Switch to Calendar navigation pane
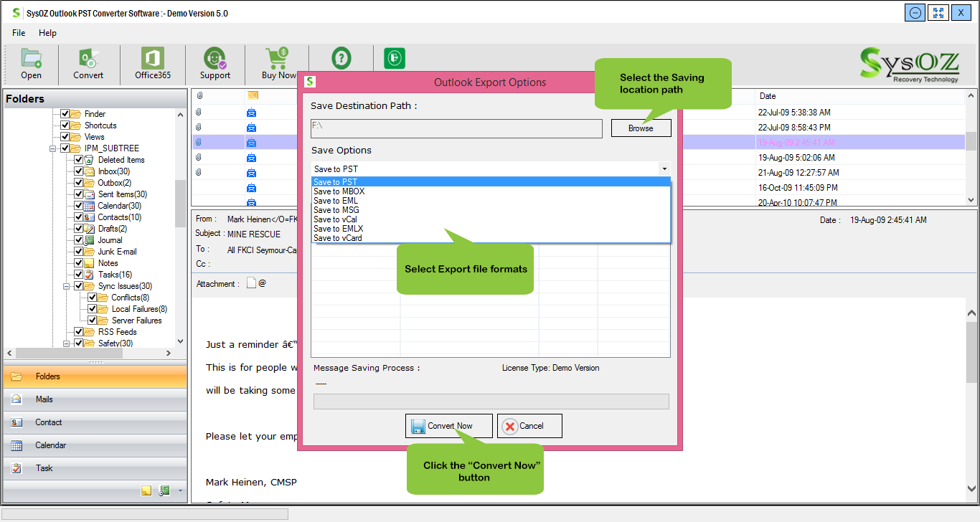This screenshot has width=980, height=522. click(95, 445)
